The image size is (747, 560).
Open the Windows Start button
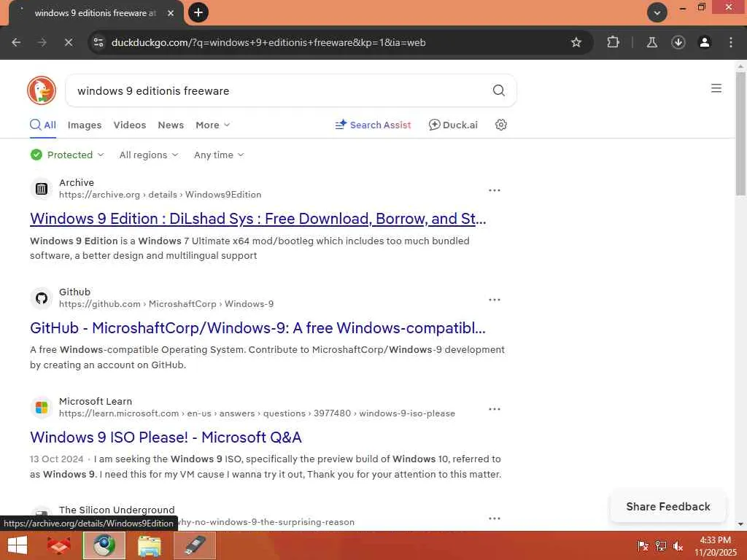[x=18, y=545]
